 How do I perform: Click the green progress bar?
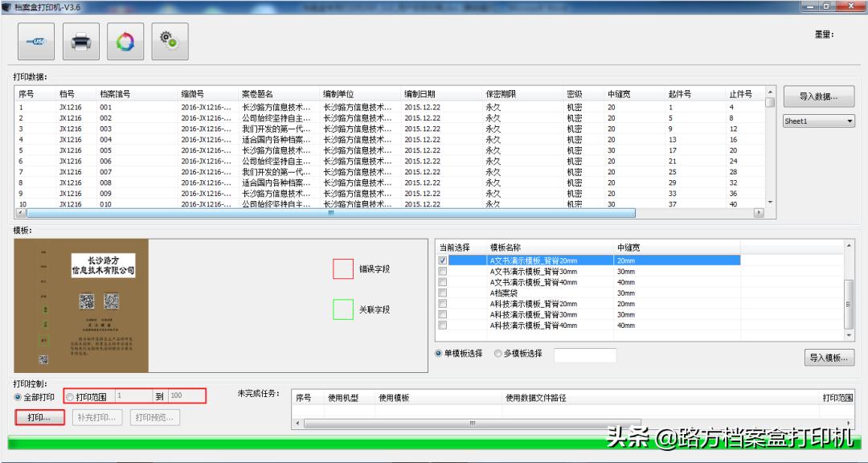(434, 443)
